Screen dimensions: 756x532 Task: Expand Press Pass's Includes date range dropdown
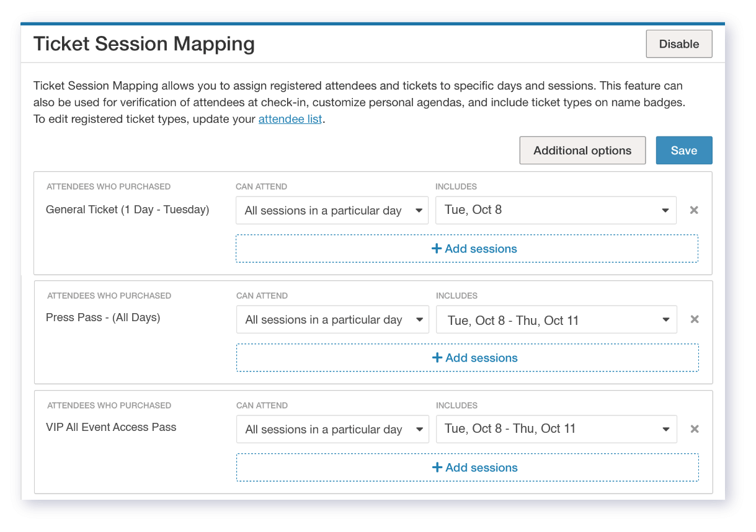click(556, 320)
